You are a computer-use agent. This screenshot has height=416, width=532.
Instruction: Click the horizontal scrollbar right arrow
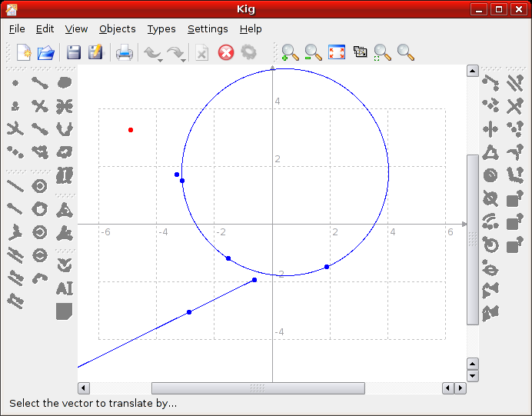point(461,388)
